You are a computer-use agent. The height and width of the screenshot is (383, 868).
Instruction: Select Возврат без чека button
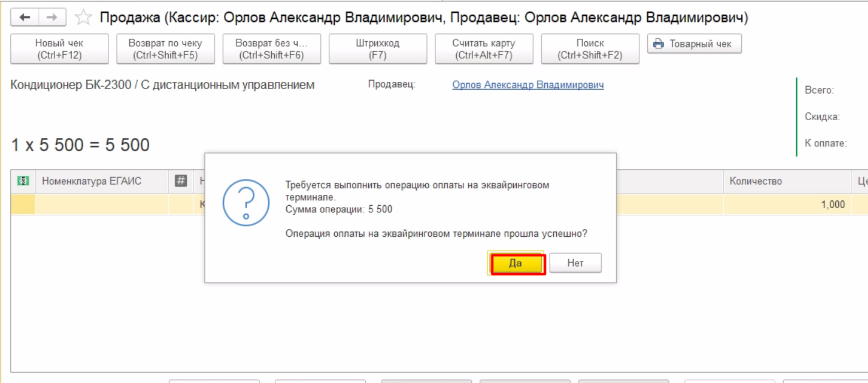tap(271, 49)
